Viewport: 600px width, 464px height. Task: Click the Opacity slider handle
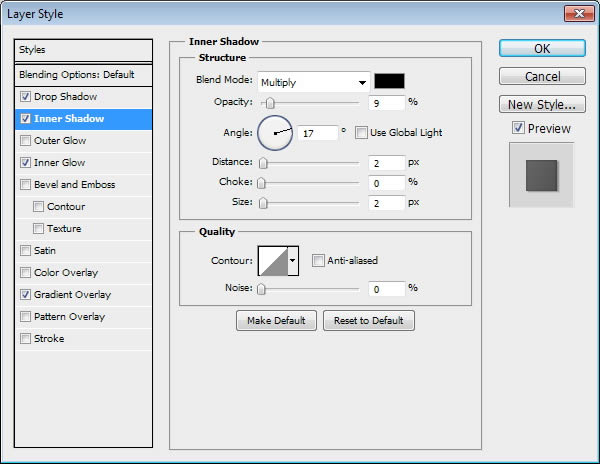(x=270, y=103)
